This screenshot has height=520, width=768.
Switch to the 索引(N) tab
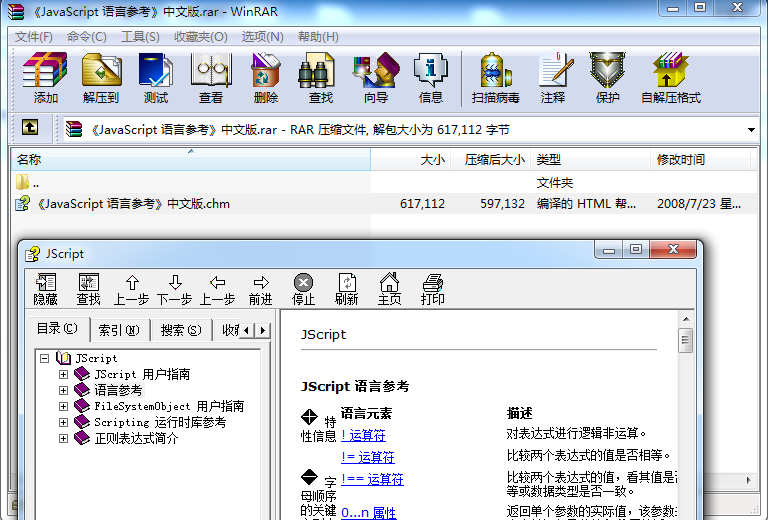(x=119, y=331)
